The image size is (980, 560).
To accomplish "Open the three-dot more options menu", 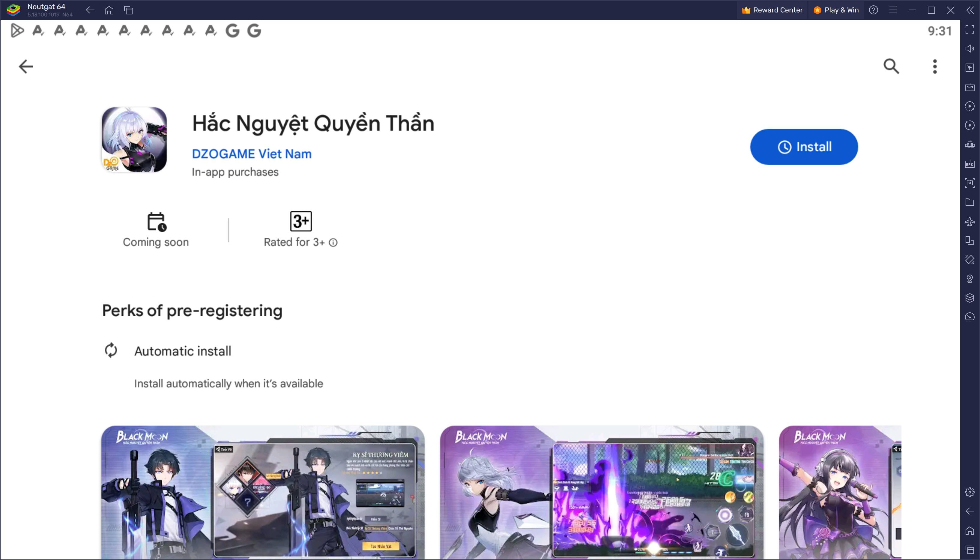I will tap(935, 67).
